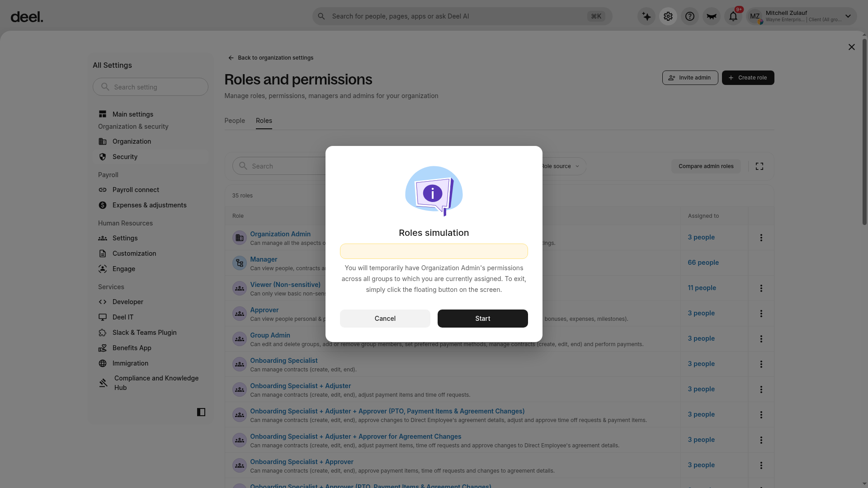Open three-dot menu for Group Admin row
This screenshot has height=488, width=868.
pos(761,339)
